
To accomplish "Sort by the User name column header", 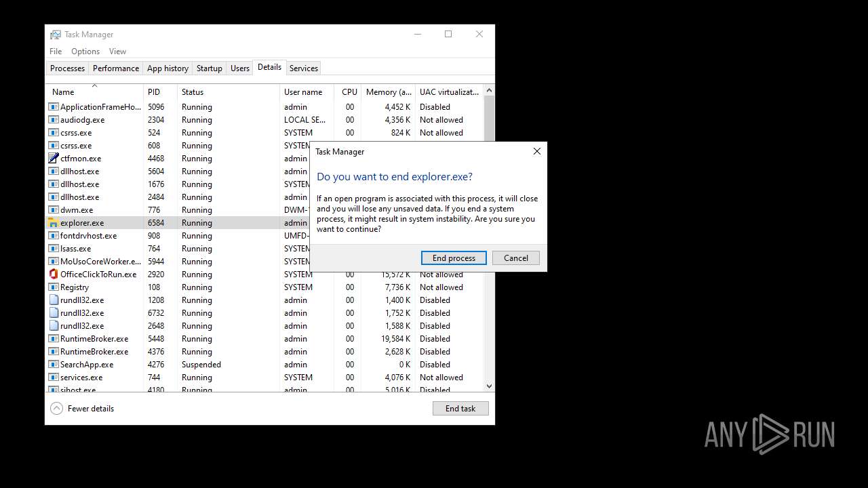I will click(x=307, y=91).
